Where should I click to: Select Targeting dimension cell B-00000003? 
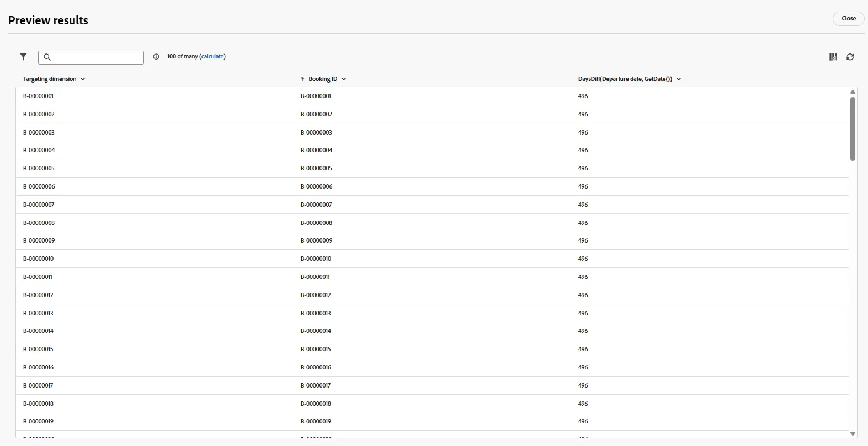[x=39, y=133]
